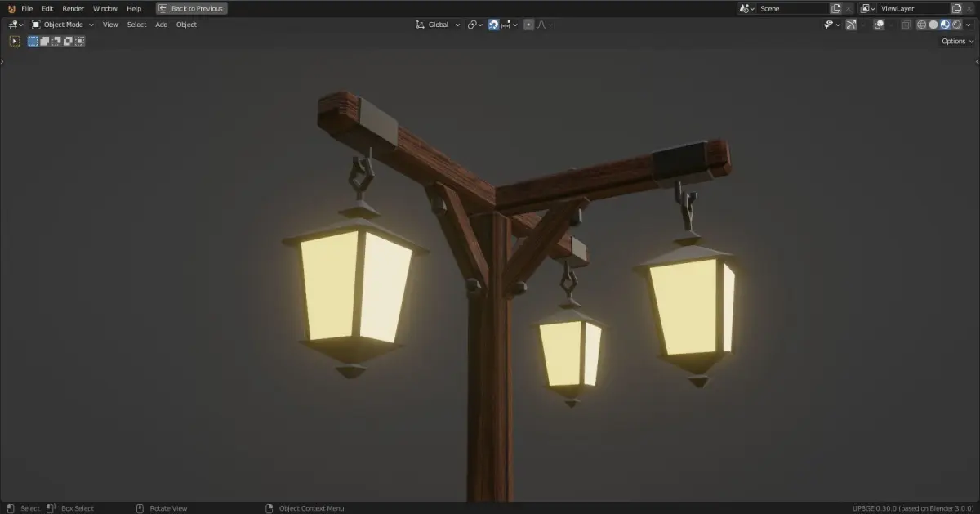
Task: Toggle viewport overlays
Action: point(879,25)
